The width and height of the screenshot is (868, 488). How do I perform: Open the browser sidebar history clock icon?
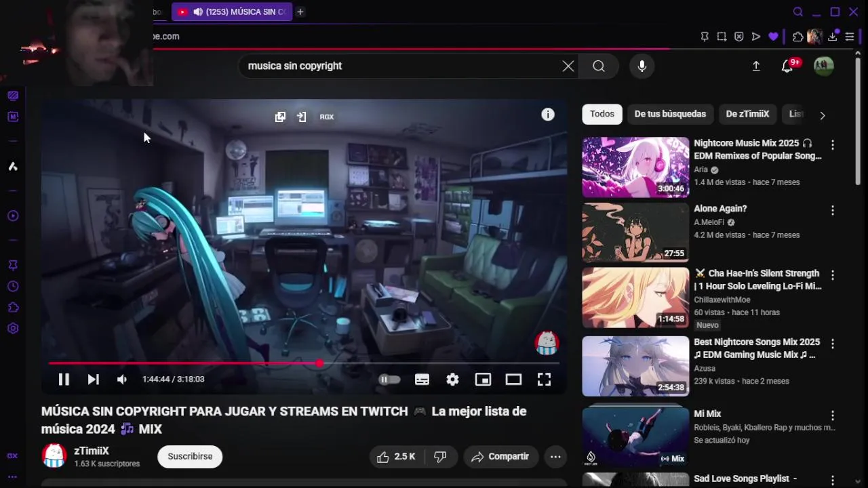pos(13,287)
